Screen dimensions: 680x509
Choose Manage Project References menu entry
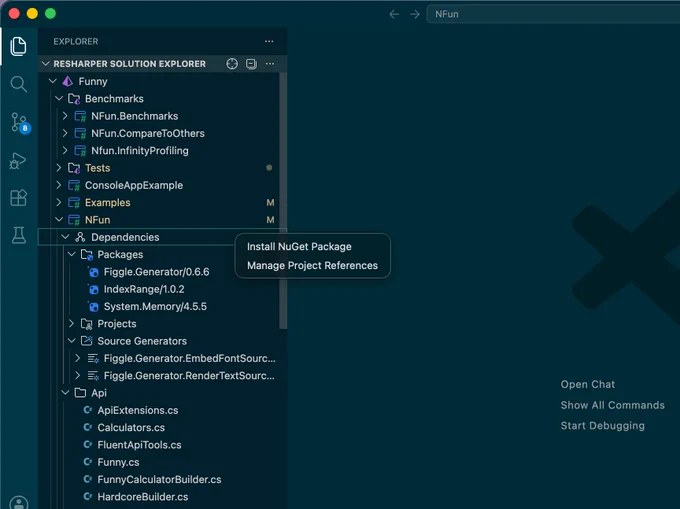pos(312,265)
